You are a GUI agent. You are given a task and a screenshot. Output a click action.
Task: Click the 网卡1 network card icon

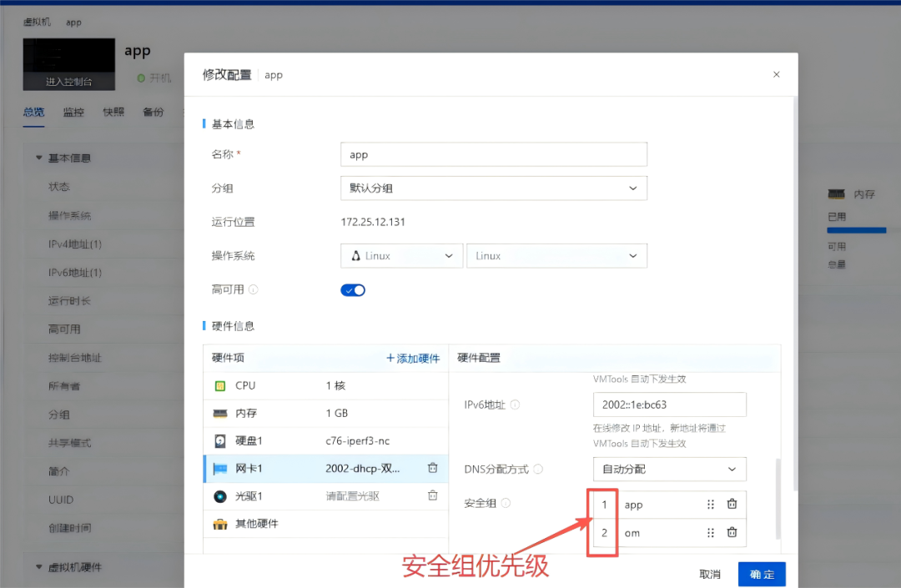pyautogui.click(x=220, y=469)
